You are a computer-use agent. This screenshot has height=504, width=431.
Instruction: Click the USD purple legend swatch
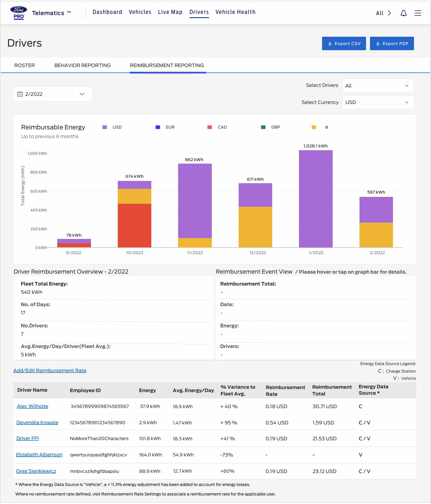pos(105,127)
